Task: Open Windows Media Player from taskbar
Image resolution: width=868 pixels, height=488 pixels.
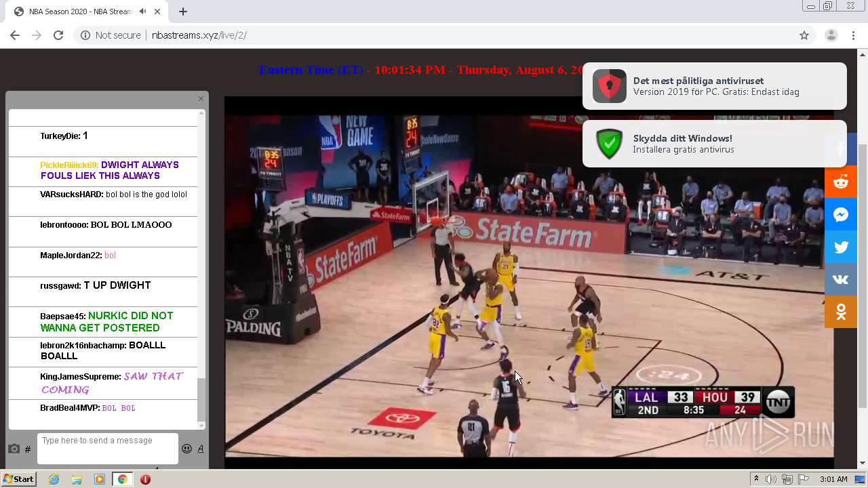Action: 100,479
